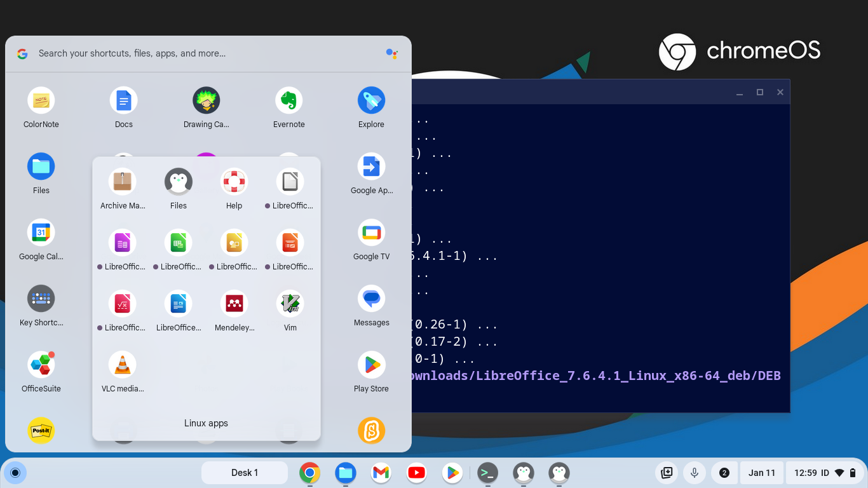868x488 pixels.
Task: Launch LibreOffice Base purple database icon
Action: pyautogui.click(x=123, y=243)
